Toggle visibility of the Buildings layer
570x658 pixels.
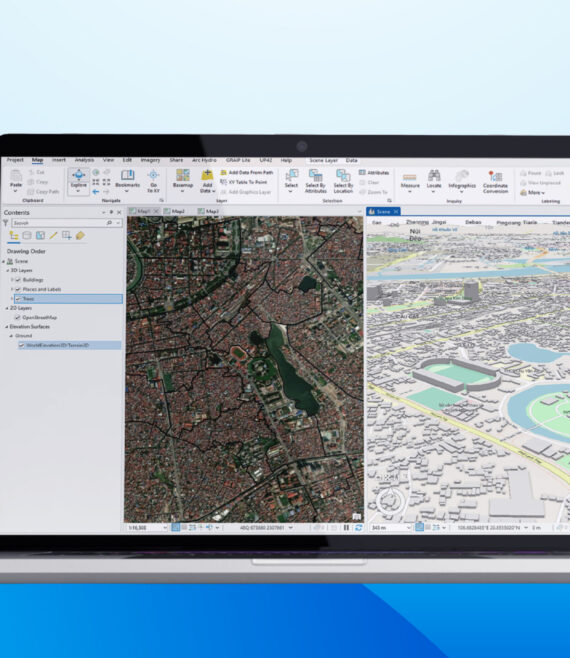[x=18, y=280]
